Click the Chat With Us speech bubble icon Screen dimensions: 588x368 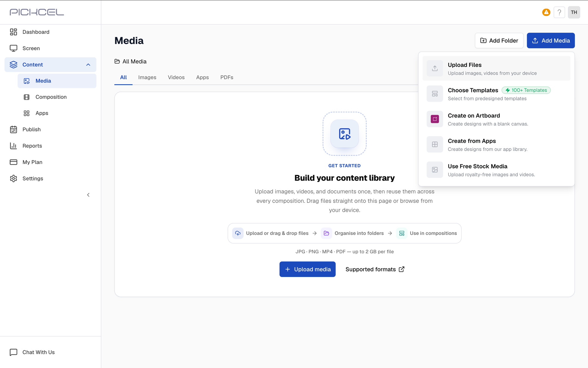[14, 352]
